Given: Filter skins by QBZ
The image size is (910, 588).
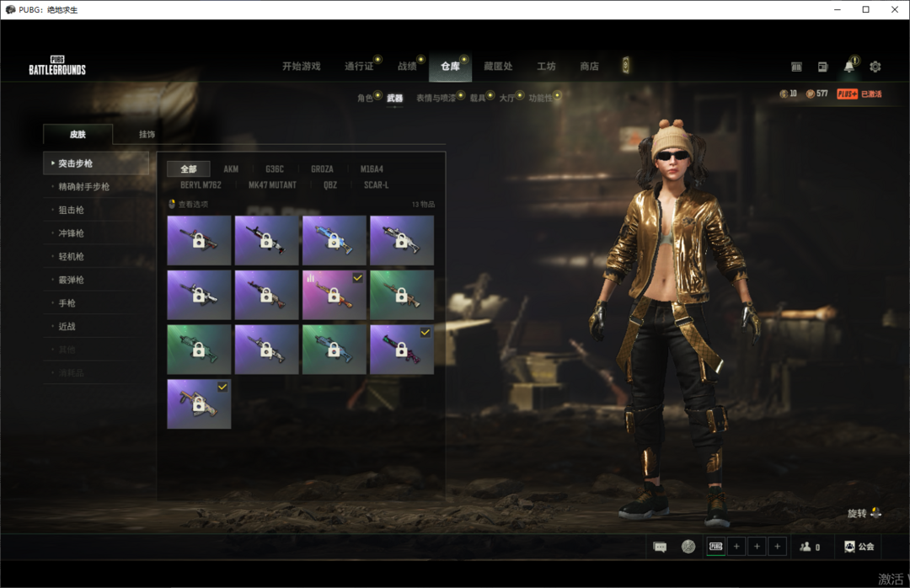Looking at the screenshot, I should click(x=330, y=185).
